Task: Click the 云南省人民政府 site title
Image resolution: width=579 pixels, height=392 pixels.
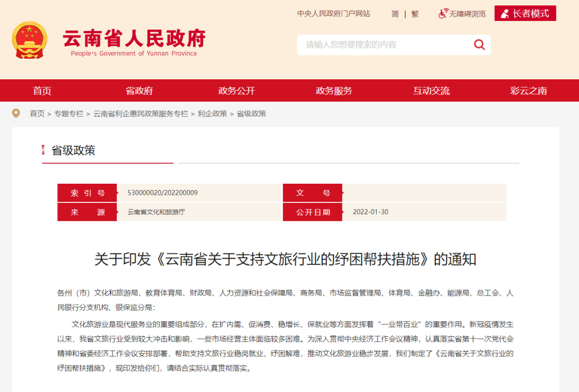Action: pyautogui.click(x=135, y=39)
